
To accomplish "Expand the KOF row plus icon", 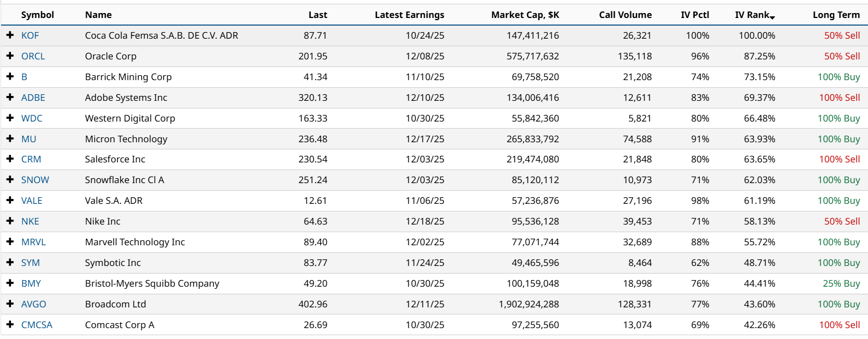I will tap(10, 35).
